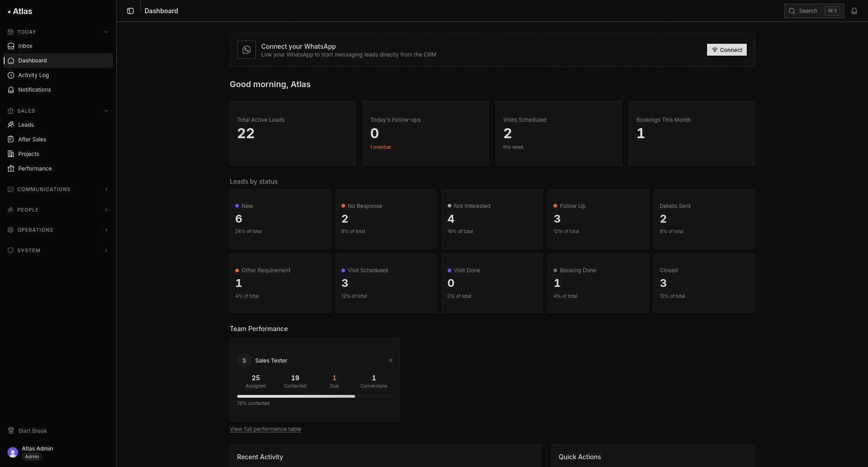Click the After Sales icon
The image size is (868, 467).
pyautogui.click(x=11, y=139)
